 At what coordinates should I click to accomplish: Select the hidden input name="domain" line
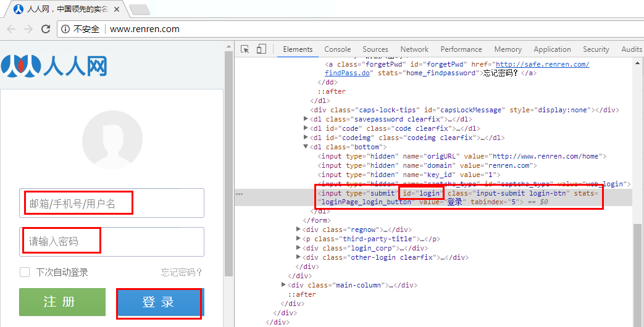coord(427,165)
